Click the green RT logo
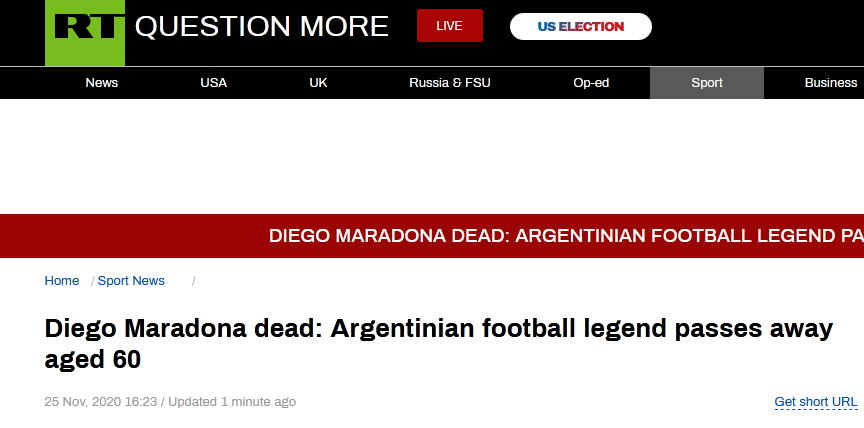This screenshot has height=428, width=864. click(x=85, y=31)
